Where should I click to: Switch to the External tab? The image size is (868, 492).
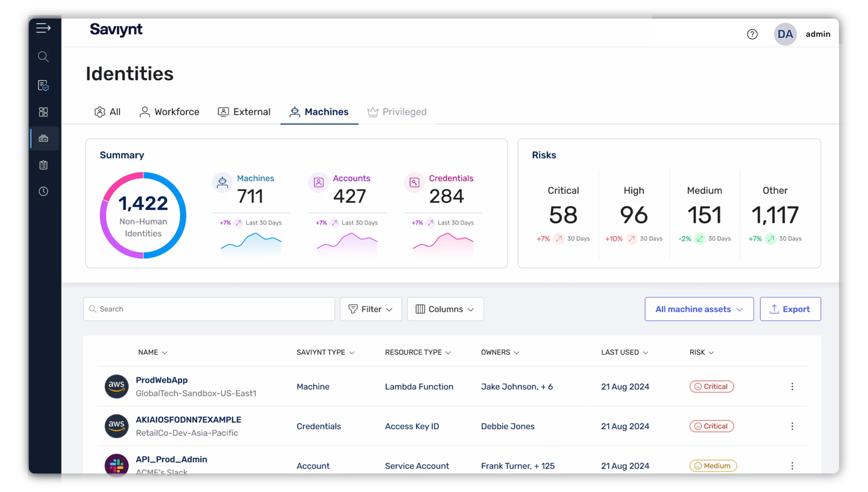(x=244, y=112)
